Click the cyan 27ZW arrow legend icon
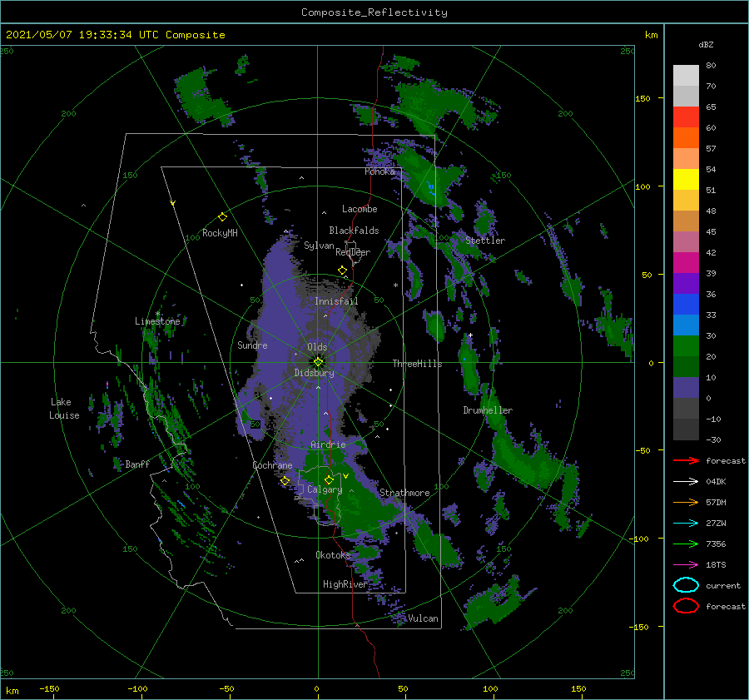This screenshot has height=700, width=749. point(686,524)
